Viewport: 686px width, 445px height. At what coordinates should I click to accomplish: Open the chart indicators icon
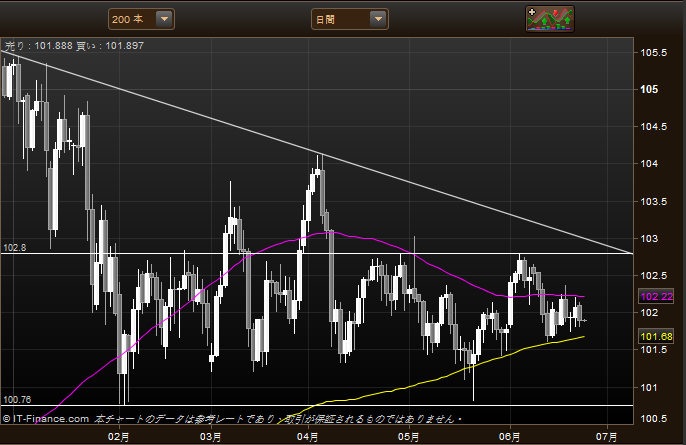(x=550, y=19)
